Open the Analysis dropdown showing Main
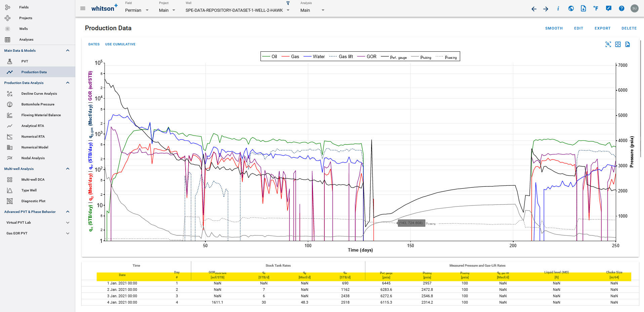Viewport: 644px width, 312px height. pyautogui.click(x=312, y=10)
